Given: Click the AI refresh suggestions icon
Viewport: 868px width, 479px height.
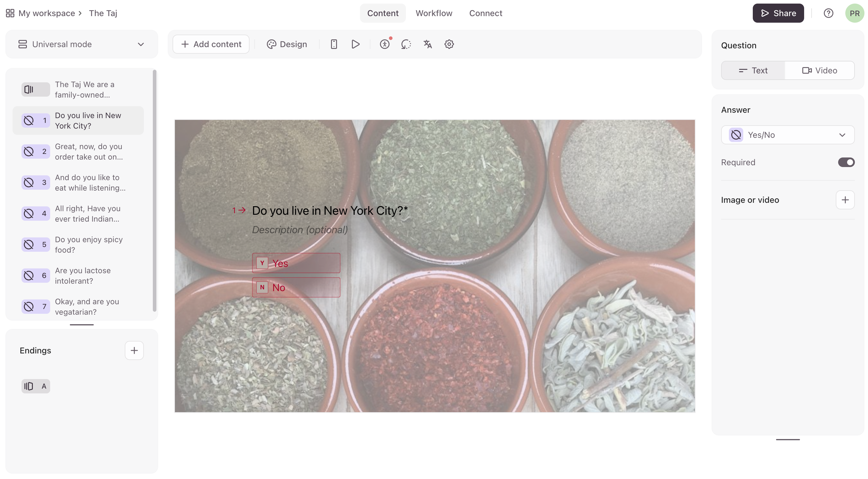Looking at the screenshot, I should pyautogui.click(x=406, y=44).
